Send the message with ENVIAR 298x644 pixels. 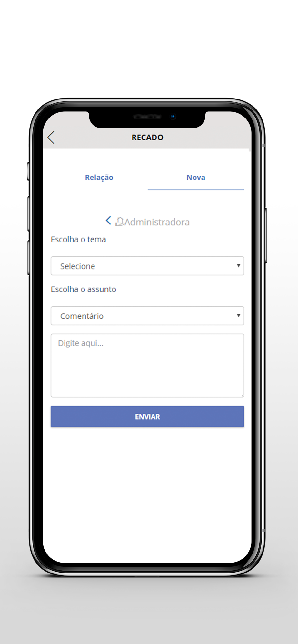[x=147, y=417]
